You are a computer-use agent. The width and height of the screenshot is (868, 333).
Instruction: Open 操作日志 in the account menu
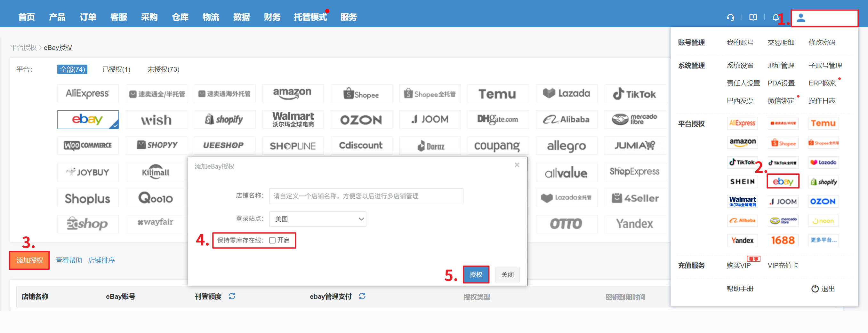(822, 101)
